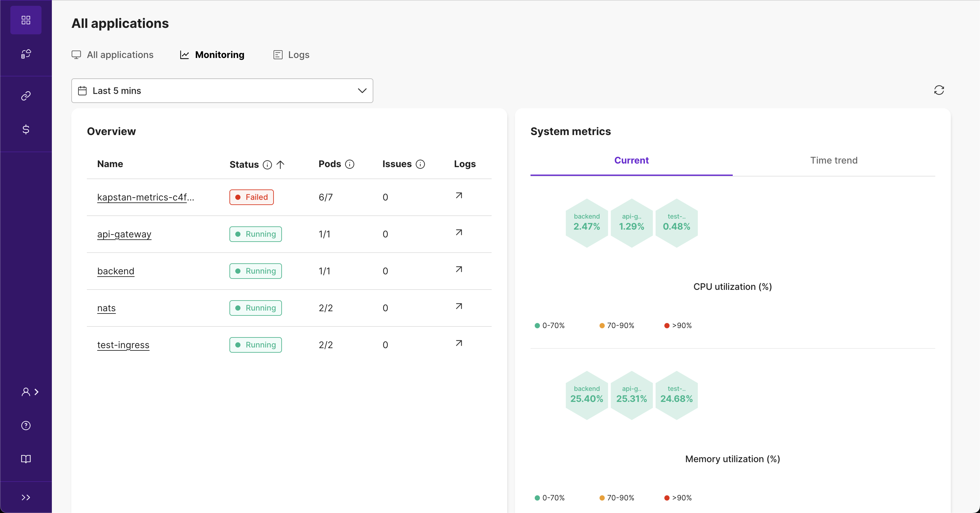This screenshot has height=513, width=980.
Task: Open the nats application link
Action: tap(107, 308)
